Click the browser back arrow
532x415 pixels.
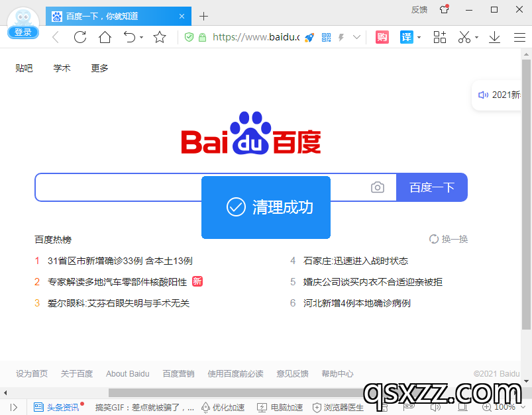coord(56,37)
